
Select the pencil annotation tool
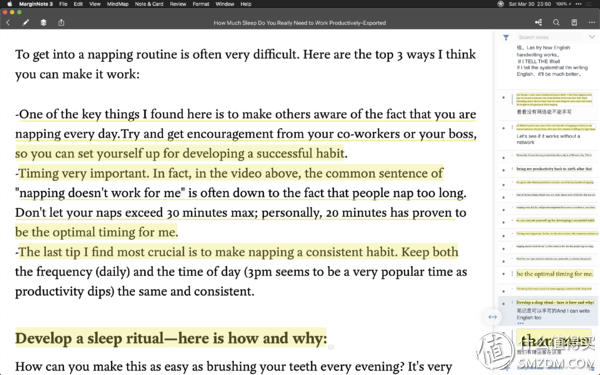(x=26, y=23)
